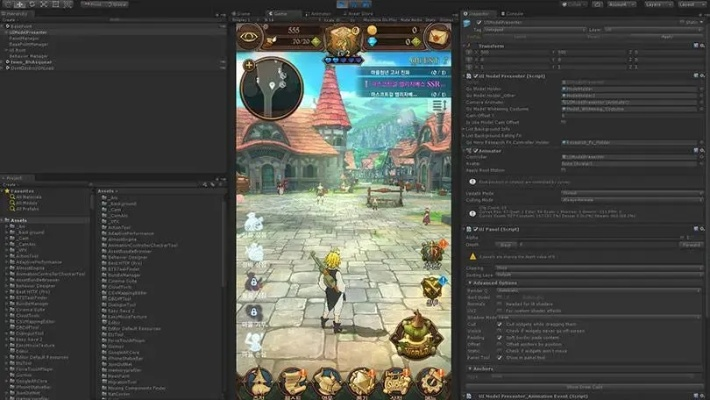Toggle the UI Model Presenter script checkbox
This screenshot has width=710, height=400.
[x=475, y=76]
